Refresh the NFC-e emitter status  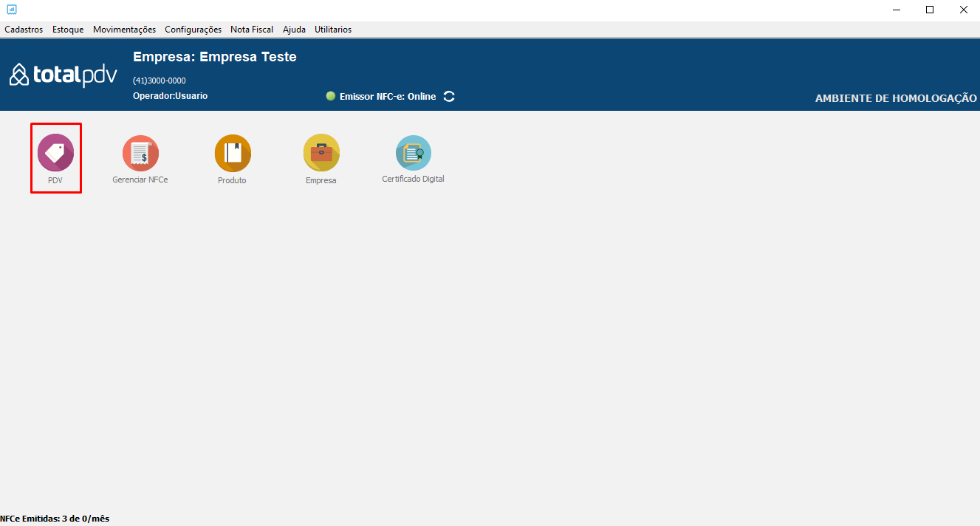(x=449, y=96)
